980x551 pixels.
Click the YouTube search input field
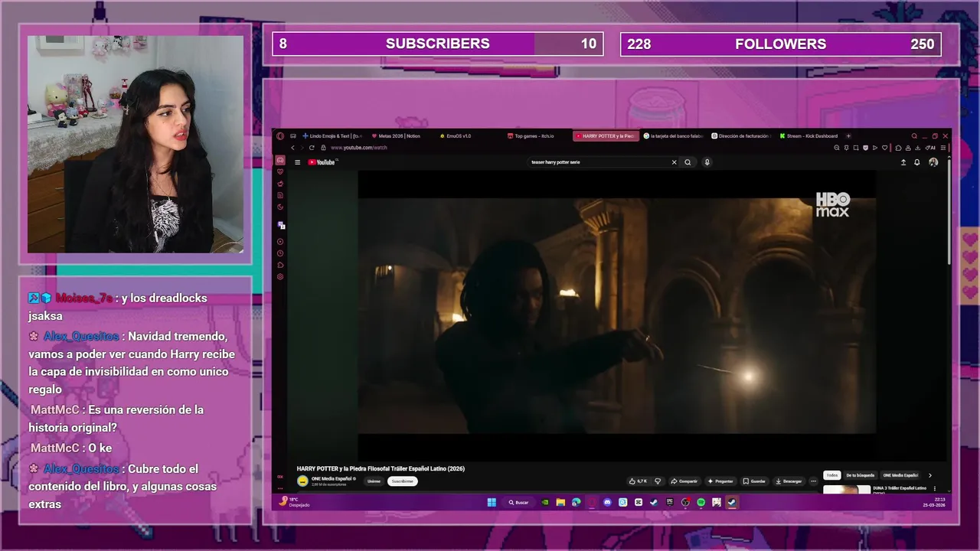click(599, 162)
